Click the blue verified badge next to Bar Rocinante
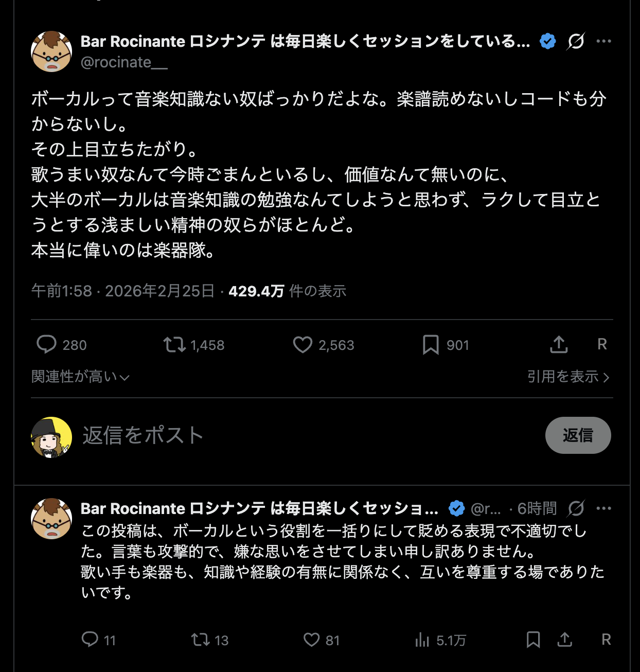 point(547,41)
